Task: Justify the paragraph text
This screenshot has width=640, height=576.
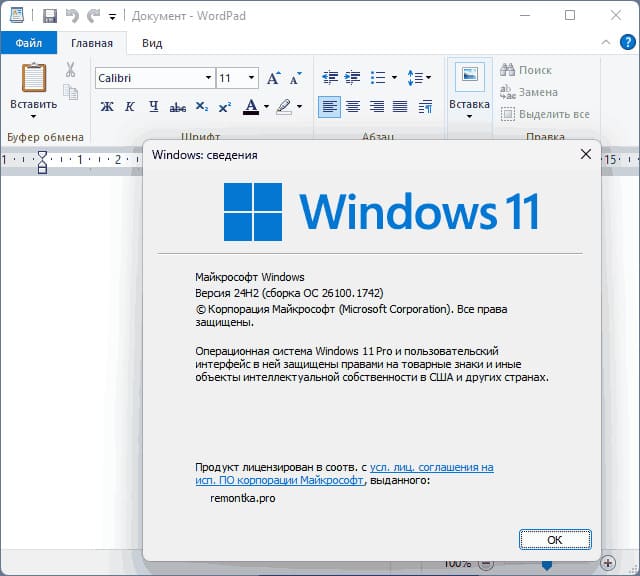Action: click(x=400, y=107)
